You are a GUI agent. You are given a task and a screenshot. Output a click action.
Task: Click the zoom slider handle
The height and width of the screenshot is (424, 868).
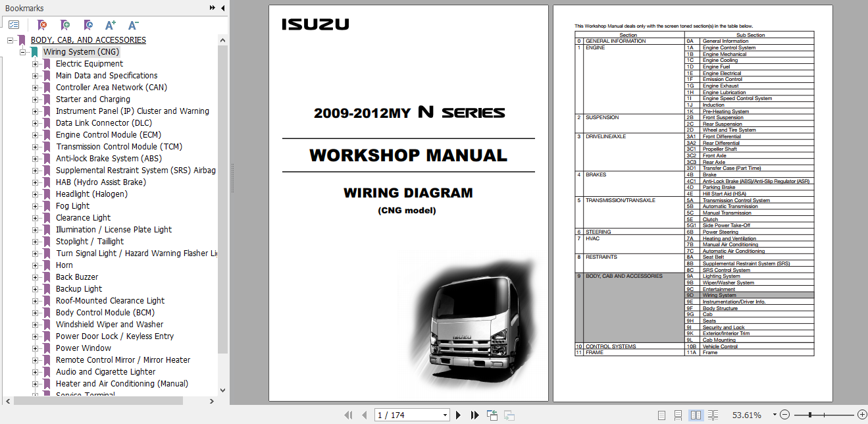click(810, 415)
